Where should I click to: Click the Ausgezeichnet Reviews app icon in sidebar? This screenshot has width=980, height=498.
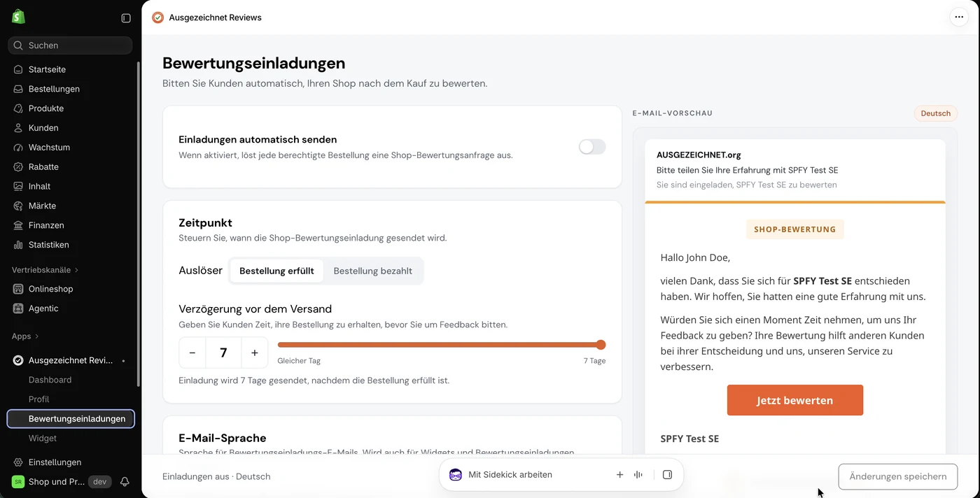pyautogui.click(x=18, y=360)
